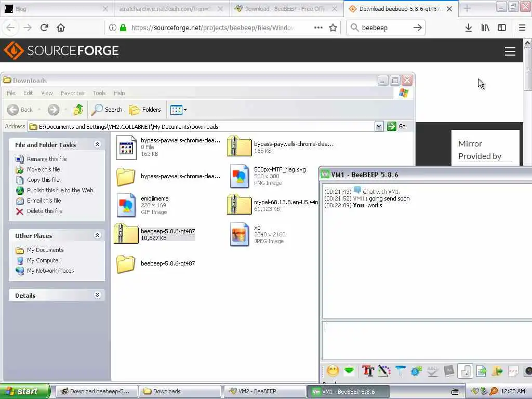
Task: Open the chat font selector (Tr icon)
Action: [368, 371]
